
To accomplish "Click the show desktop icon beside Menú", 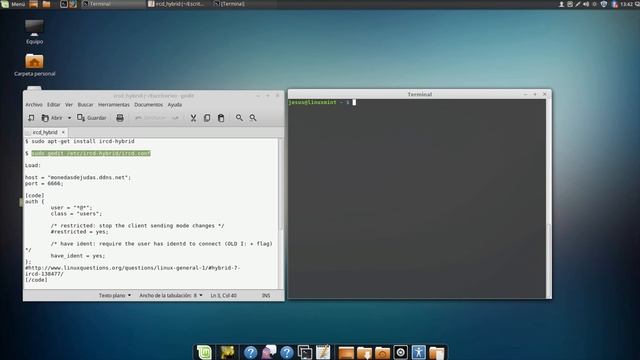I will [x=33, y=4].
